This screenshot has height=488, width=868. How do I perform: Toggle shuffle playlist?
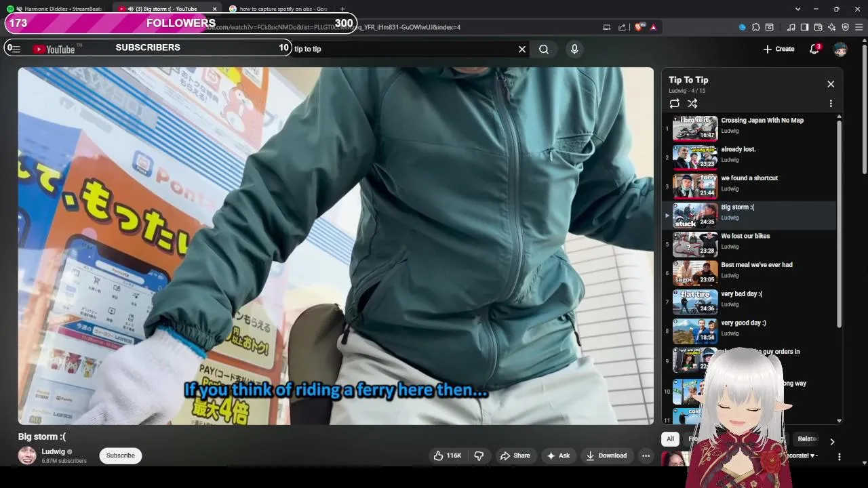click(x=692, y=104)
